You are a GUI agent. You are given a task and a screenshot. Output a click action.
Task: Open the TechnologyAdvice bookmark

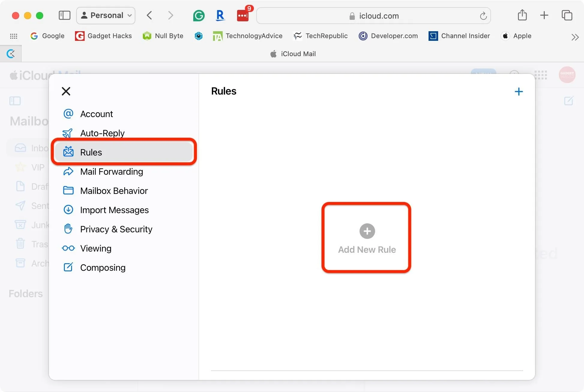(248, 36)
